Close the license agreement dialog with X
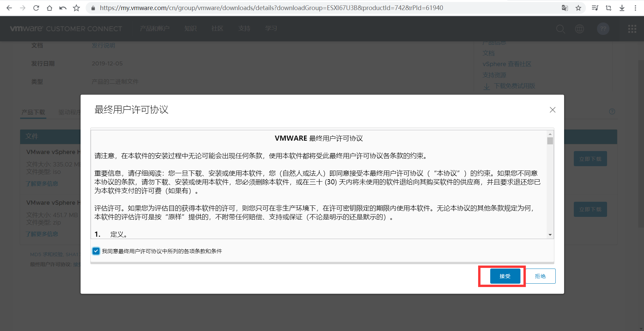644x331 pixels. pos(553,110)
